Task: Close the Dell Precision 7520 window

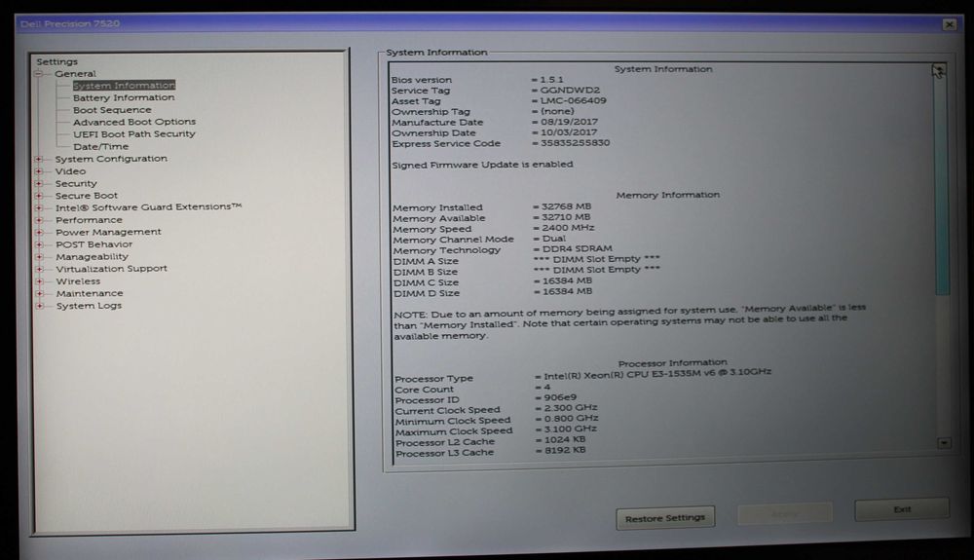Action: tap(949, 24)
